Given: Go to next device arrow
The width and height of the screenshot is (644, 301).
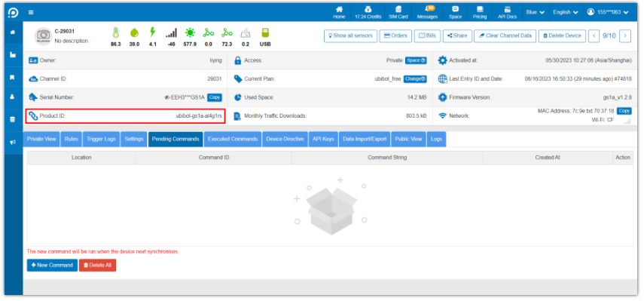Looking at the screenshot, I should [x=625, y=35].
